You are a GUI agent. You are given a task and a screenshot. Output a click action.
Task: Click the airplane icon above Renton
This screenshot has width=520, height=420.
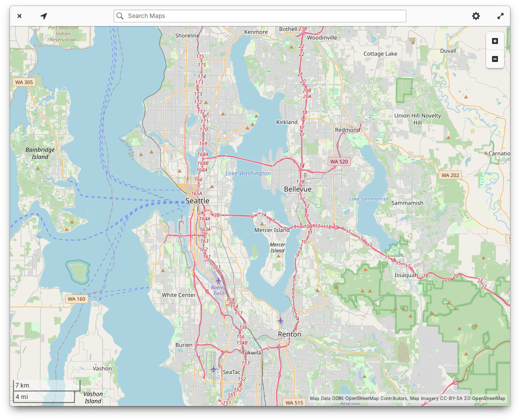(280, 320)
